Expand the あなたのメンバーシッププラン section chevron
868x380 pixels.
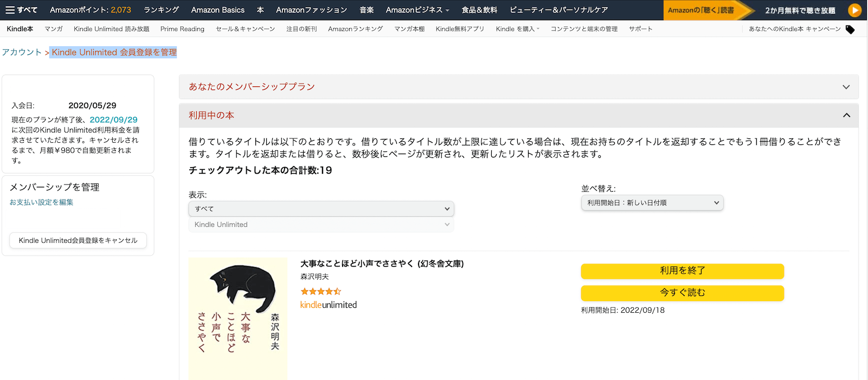pyautogui.click(x=846, y=87)
